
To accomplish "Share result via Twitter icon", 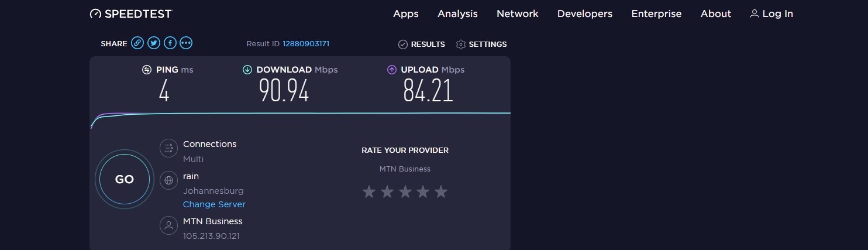I will [x=154, y=43].
